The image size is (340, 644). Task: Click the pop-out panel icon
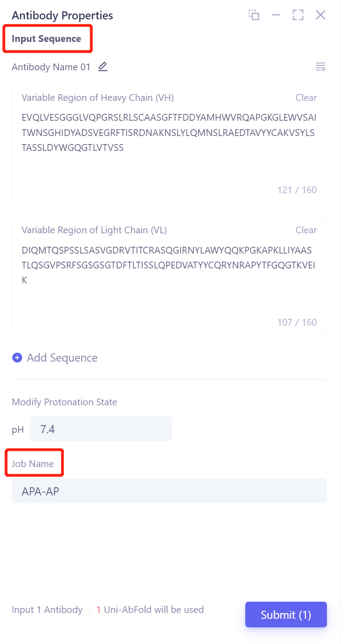coord(254,15)
